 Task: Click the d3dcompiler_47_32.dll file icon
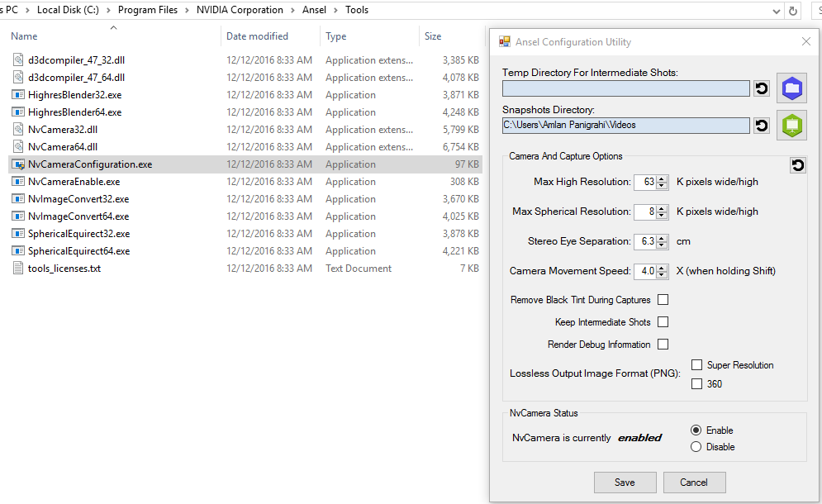tap(18, 59)
